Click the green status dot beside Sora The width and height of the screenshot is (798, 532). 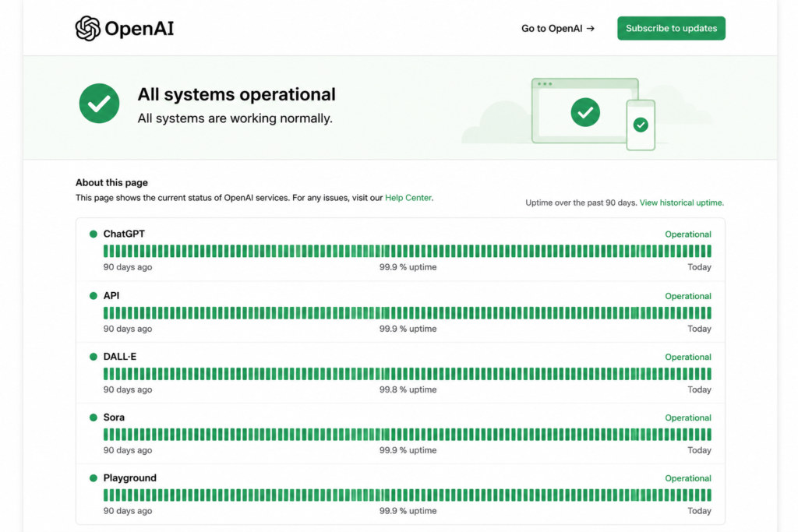point(94,417)
